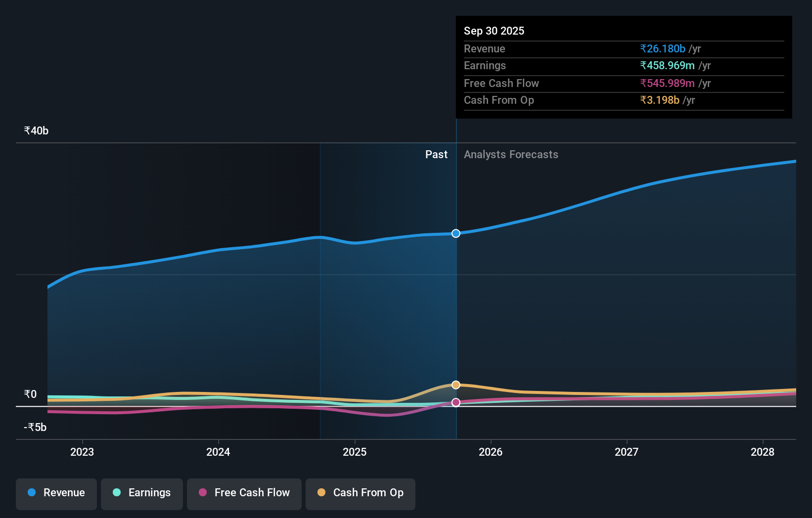This screenshot has height=518, width=812.
Task: Select the orange Cash From Op marker
Action: 455,384
